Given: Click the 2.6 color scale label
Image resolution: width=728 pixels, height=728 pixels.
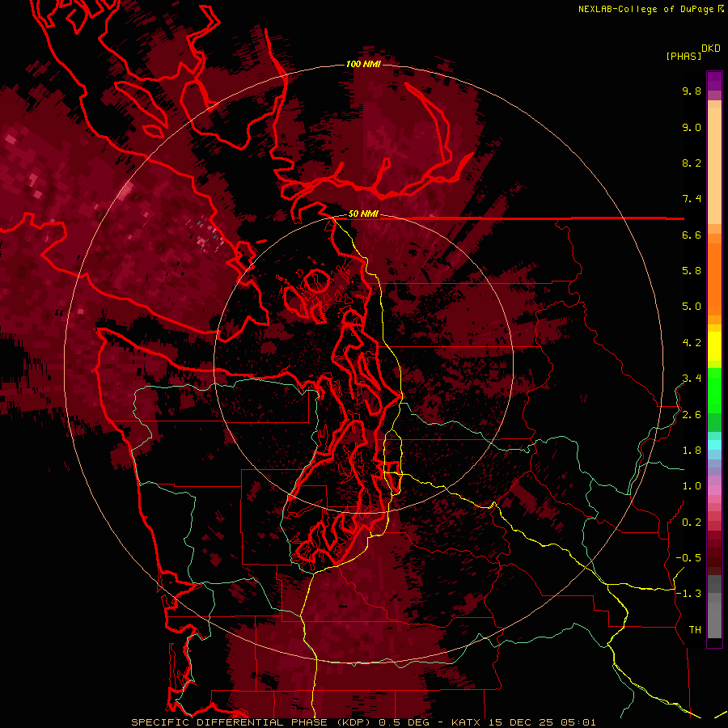Looking at the screenshot, I should (692, 415).
